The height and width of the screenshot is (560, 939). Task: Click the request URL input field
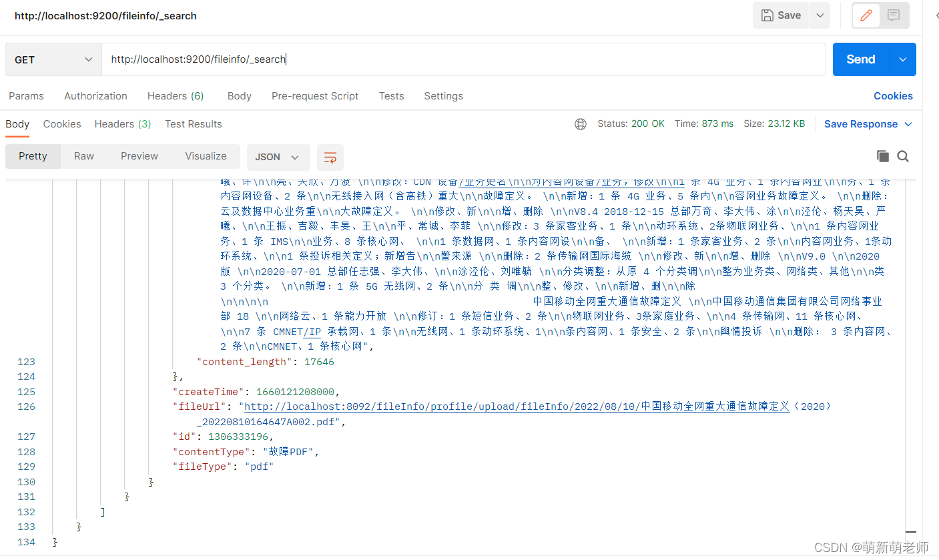click(x=463, y=59)
